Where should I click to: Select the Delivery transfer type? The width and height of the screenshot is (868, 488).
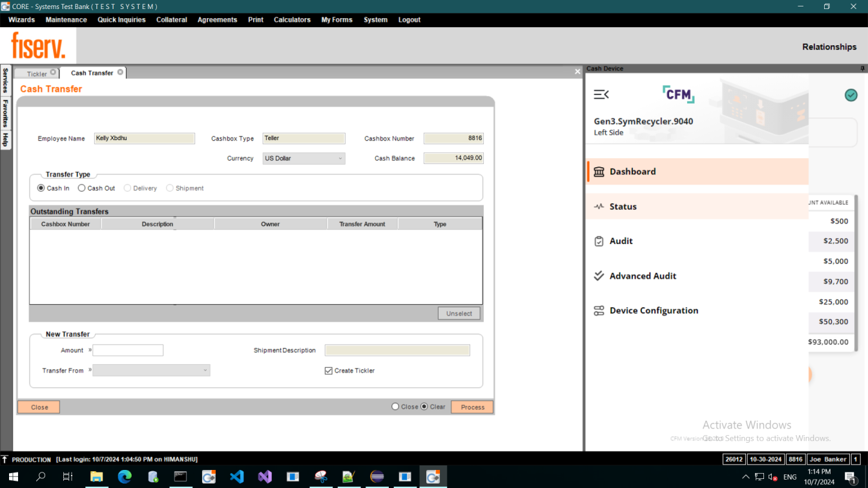pos(127,188)
